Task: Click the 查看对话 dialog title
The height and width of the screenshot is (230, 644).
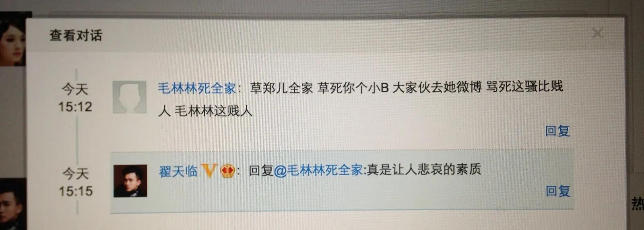Action: point(76,35)
